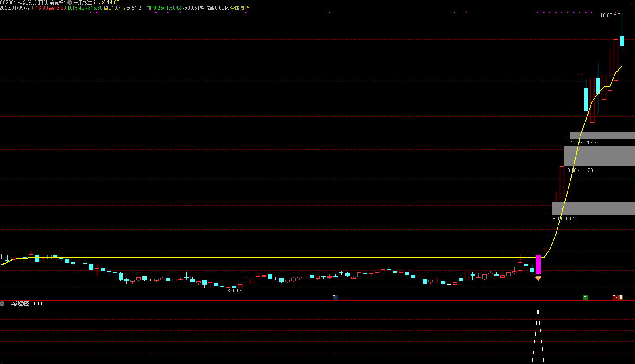This screenshot has width=635, height=364.
Task: Click the 一条线主图 indicator name
Action: (85, 2)
